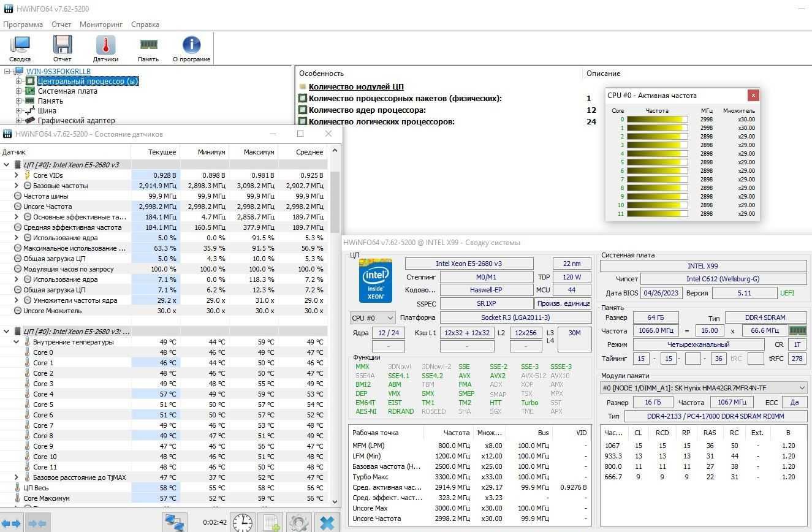Click the Описание column header
The width and height of the screenshot is (812, 532).
point(604,74)
